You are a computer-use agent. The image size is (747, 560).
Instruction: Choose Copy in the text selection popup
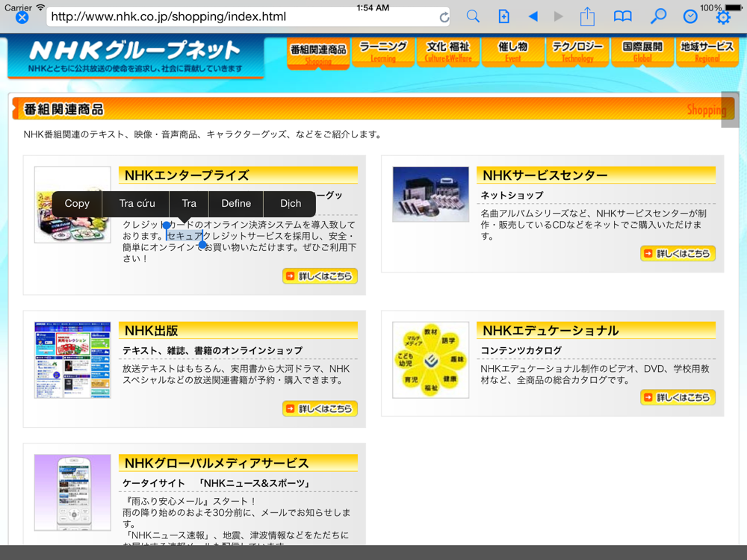coord(77,203)
